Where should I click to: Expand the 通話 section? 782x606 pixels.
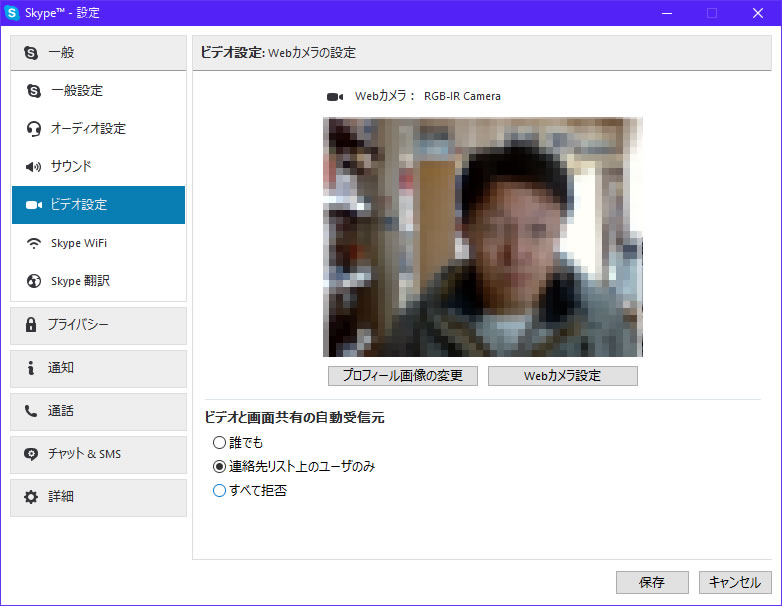(98, 411)
